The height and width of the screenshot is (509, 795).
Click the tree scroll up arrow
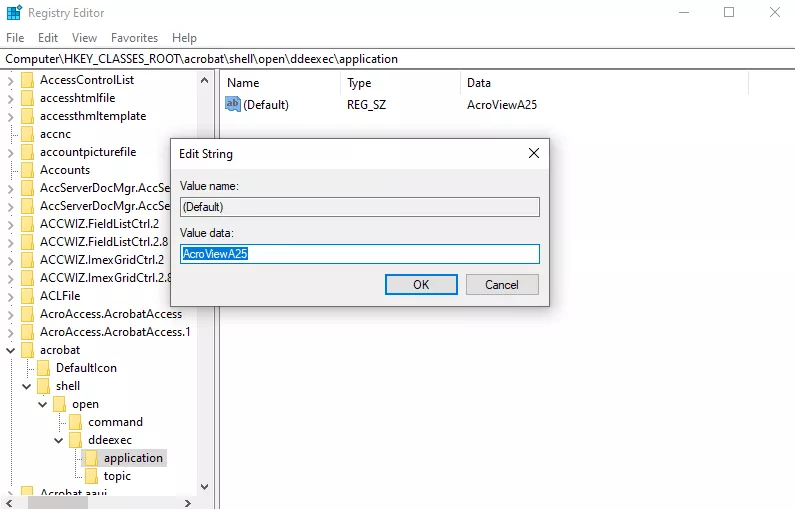coord(204,80)
